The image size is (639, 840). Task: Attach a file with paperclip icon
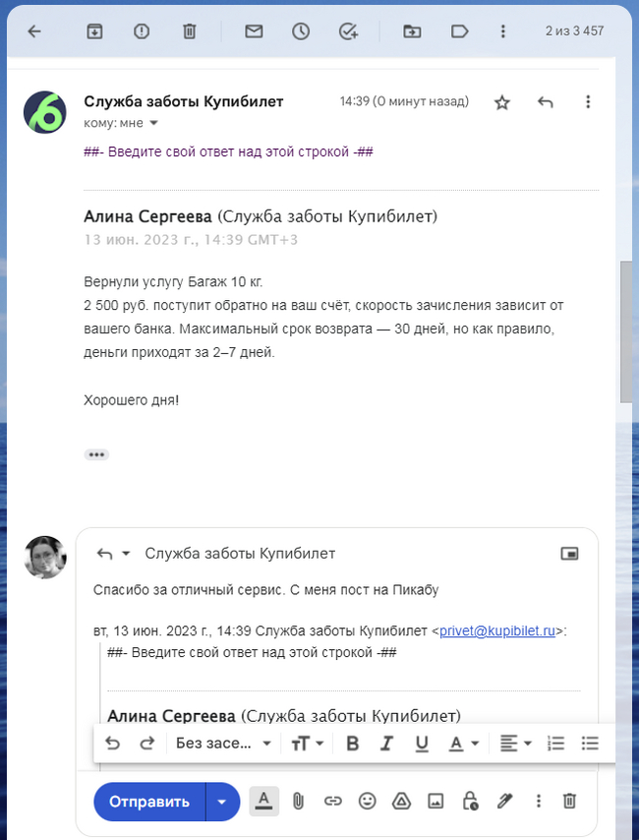[298, 802]
